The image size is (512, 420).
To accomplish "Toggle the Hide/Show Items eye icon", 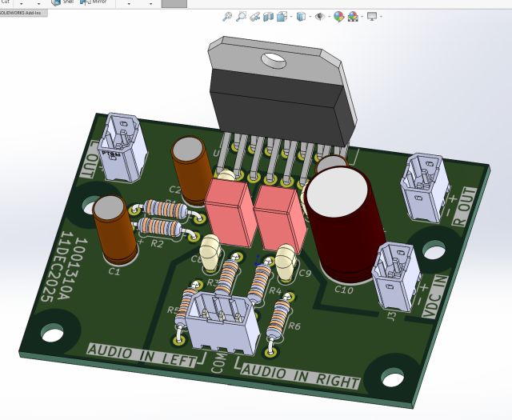I will (x=319, y=16).
